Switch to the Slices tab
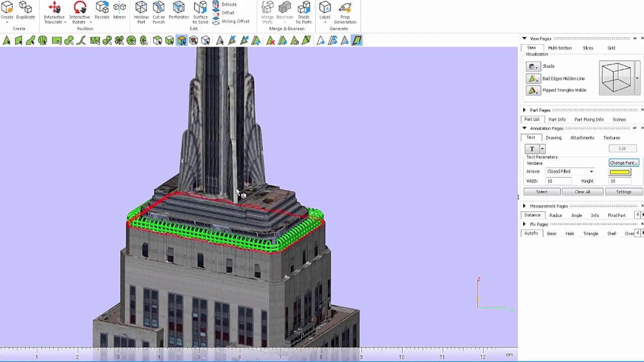This screenshot has height=362, width=644. coord(588,48)
